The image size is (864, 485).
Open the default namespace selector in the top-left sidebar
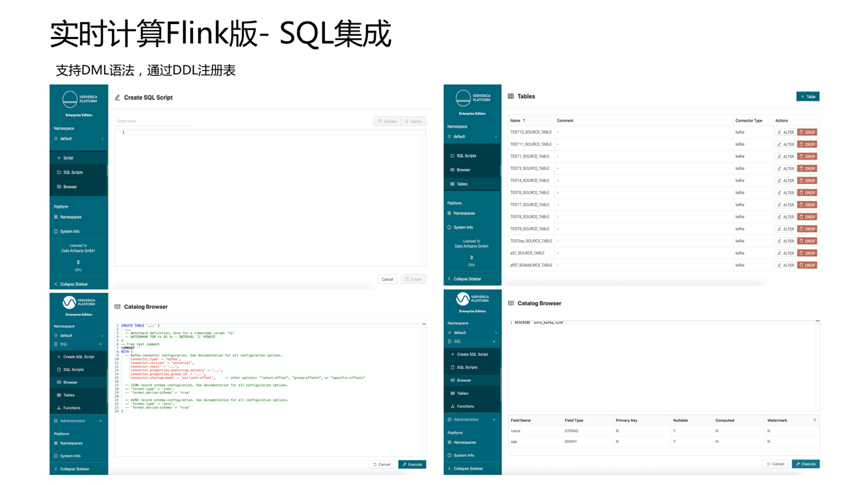[x=79, y=139]
